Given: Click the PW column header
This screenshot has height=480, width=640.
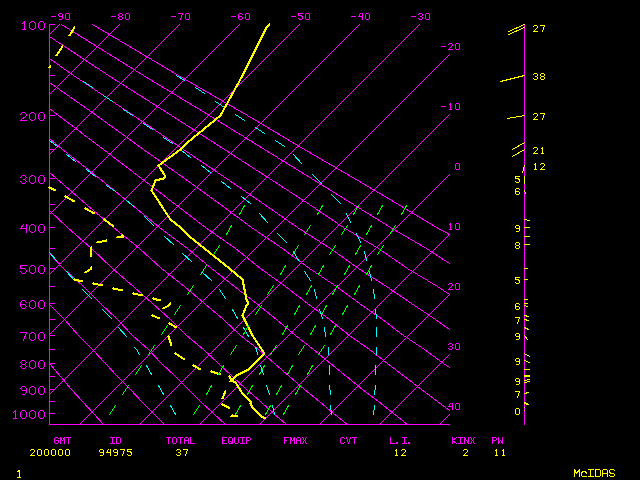Looking at the screenshot, I should coord(498,440).
